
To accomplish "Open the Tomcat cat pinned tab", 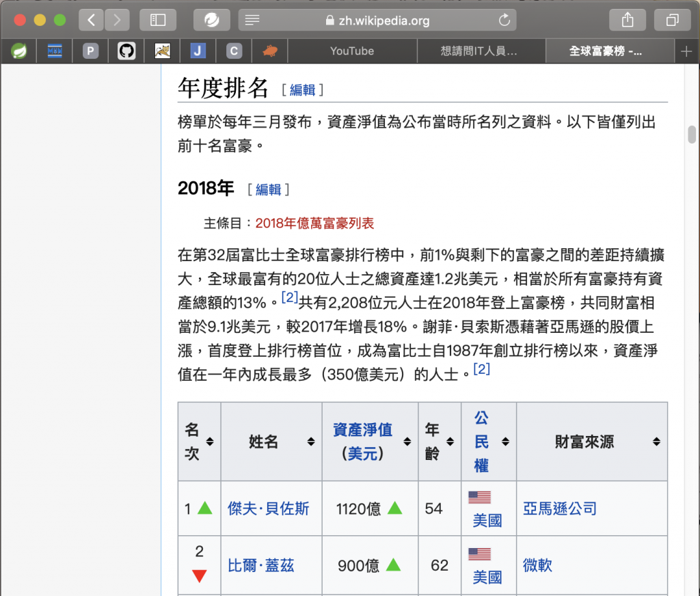I will [x=162, y=51].
